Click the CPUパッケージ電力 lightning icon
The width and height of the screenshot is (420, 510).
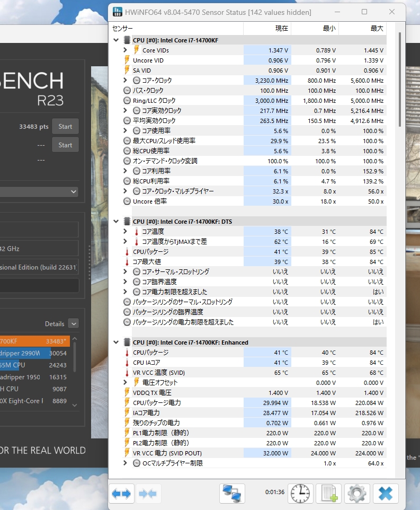[x=127, y=402]
